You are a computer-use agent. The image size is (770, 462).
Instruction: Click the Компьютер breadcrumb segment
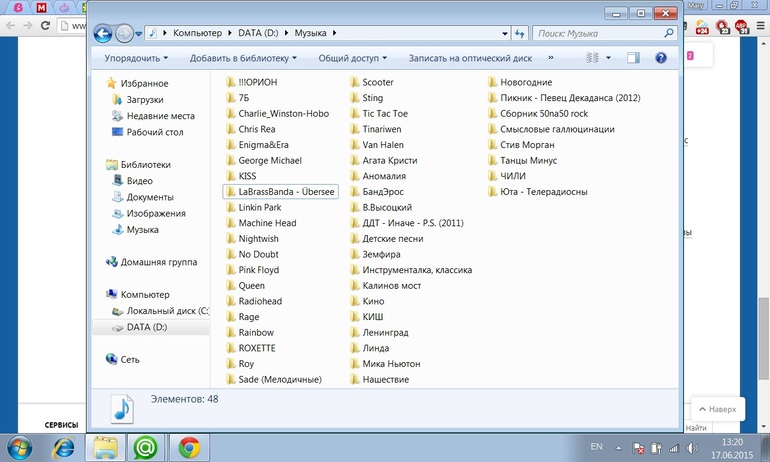197,33
